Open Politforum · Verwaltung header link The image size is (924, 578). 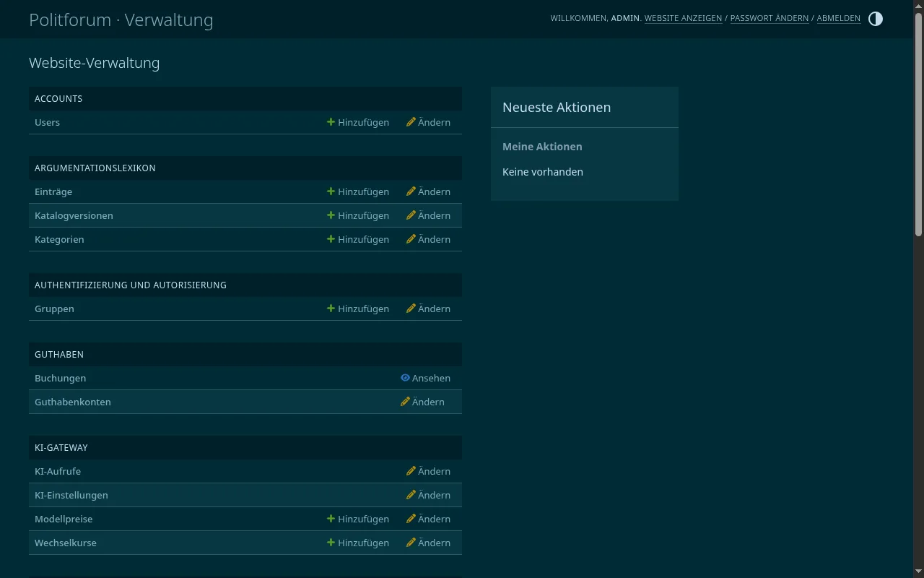coord(121,20)
